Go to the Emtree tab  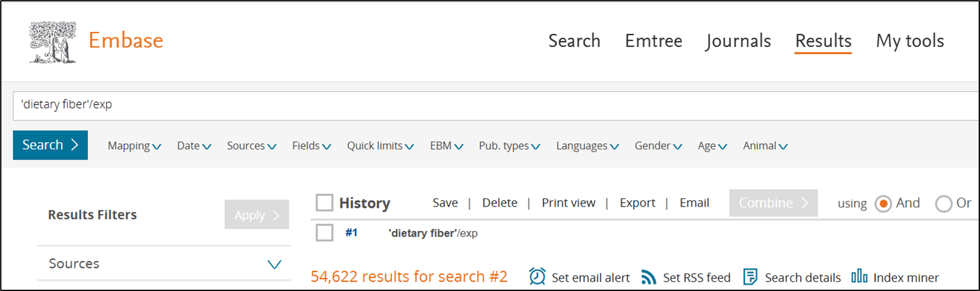pyautogui.click(x=653, y=41)
